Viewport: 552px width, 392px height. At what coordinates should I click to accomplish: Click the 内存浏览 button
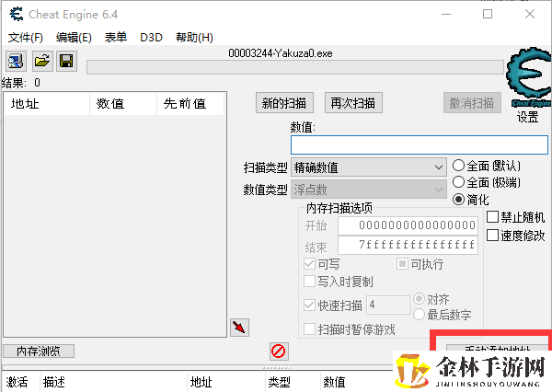click(x=39, y=351)
